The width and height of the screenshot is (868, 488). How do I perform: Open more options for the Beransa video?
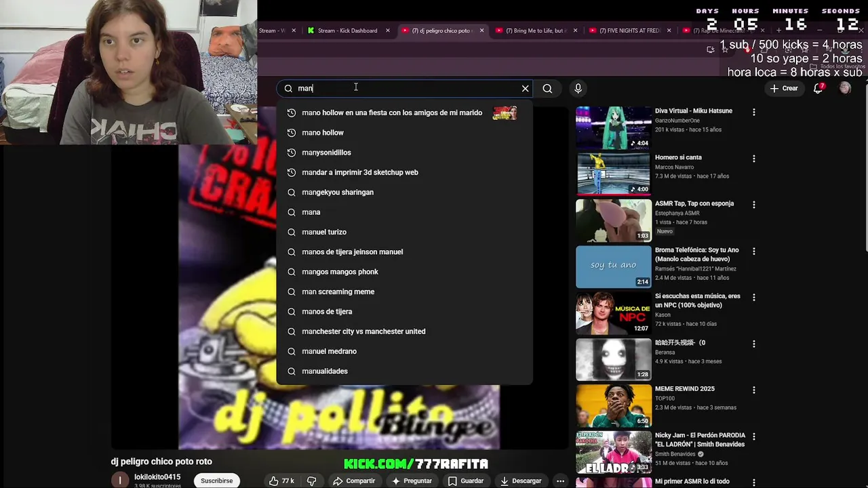(x=753, y=344)
